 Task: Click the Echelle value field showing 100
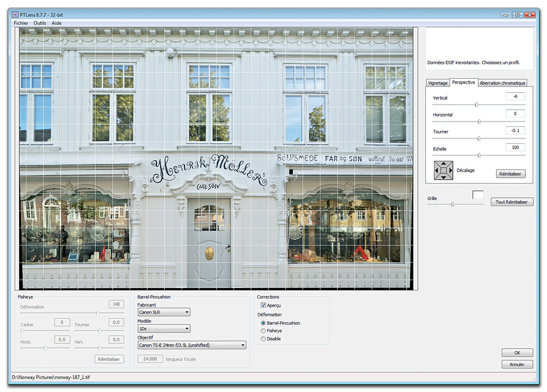[x=515, y=148]
